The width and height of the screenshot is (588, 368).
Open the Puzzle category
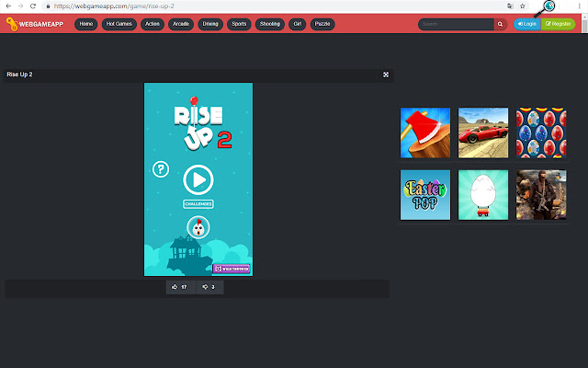pos(322,24)
